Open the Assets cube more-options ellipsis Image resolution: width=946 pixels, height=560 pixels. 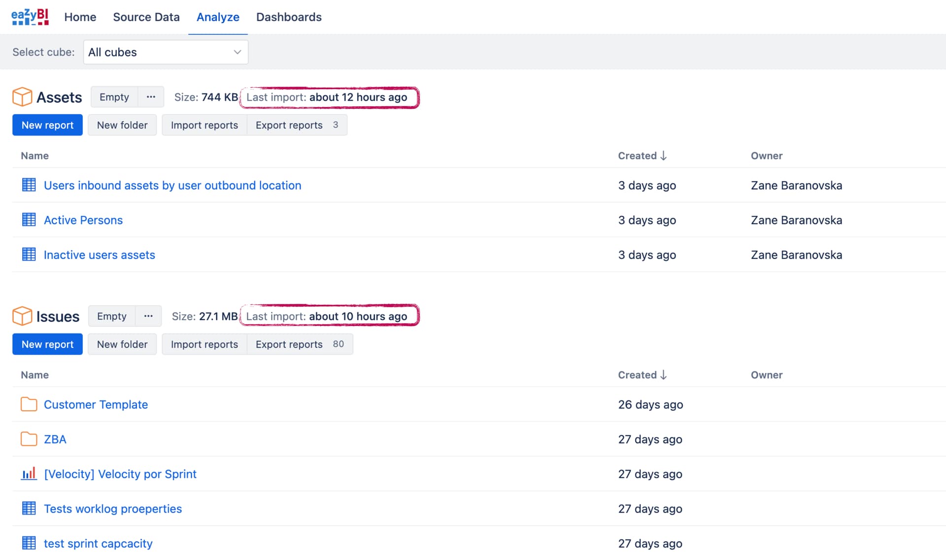151,97
